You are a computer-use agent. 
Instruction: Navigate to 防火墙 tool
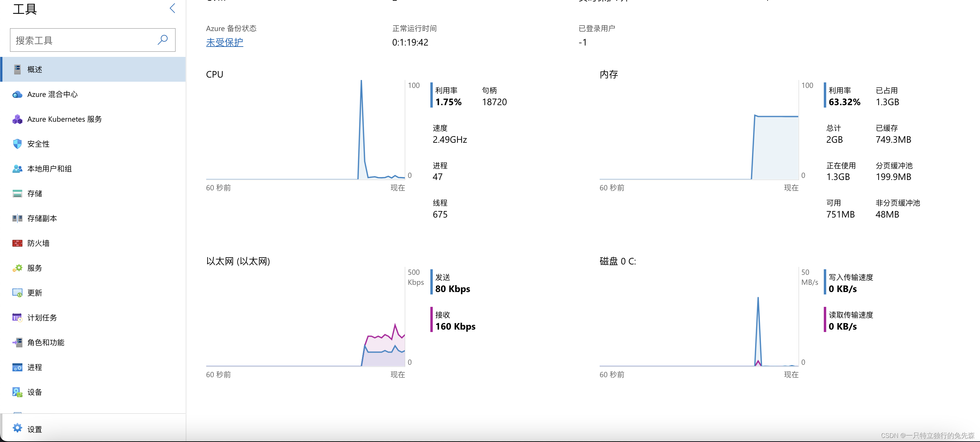[93, 243]
